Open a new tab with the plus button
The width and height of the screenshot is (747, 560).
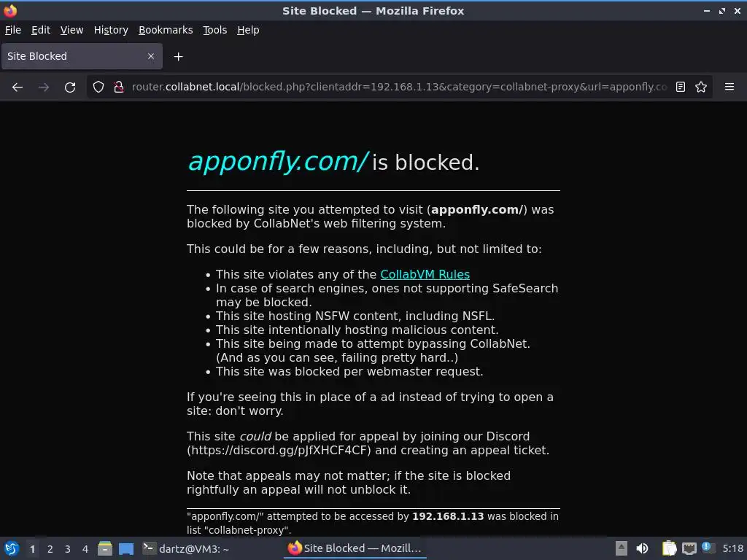click(x=178, y=57)
